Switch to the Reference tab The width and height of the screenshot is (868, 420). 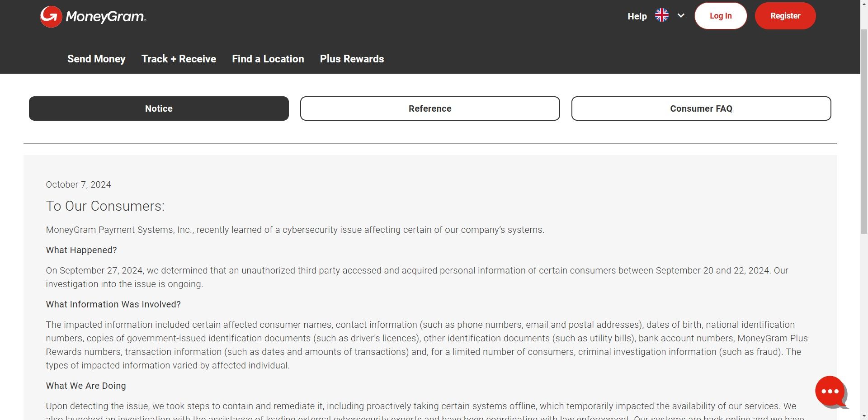coord(430,109)
